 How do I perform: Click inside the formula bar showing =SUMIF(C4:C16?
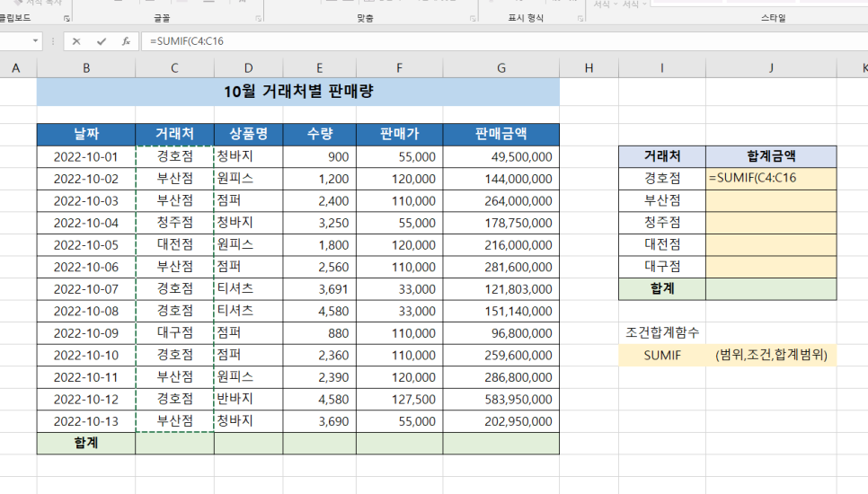coord(504,41)
